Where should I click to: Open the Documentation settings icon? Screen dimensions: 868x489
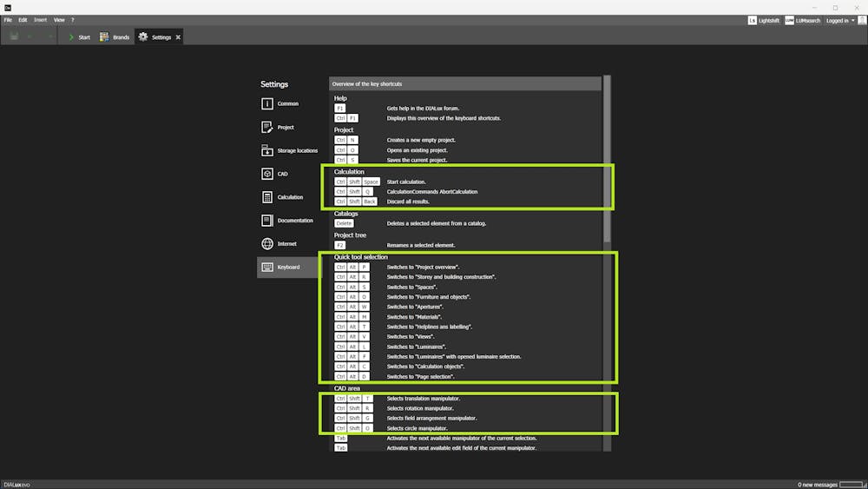coord(266,220)
